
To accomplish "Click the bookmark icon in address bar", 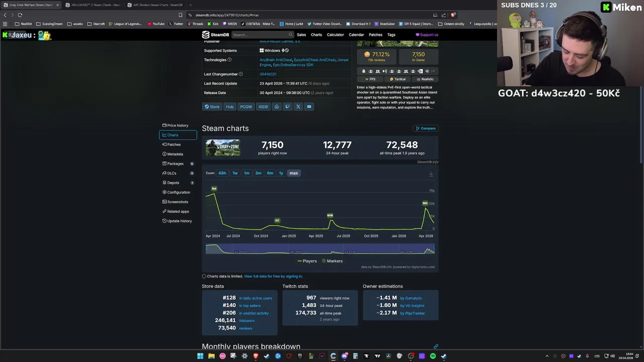I will pyautogui.click(x=181, y=15).
